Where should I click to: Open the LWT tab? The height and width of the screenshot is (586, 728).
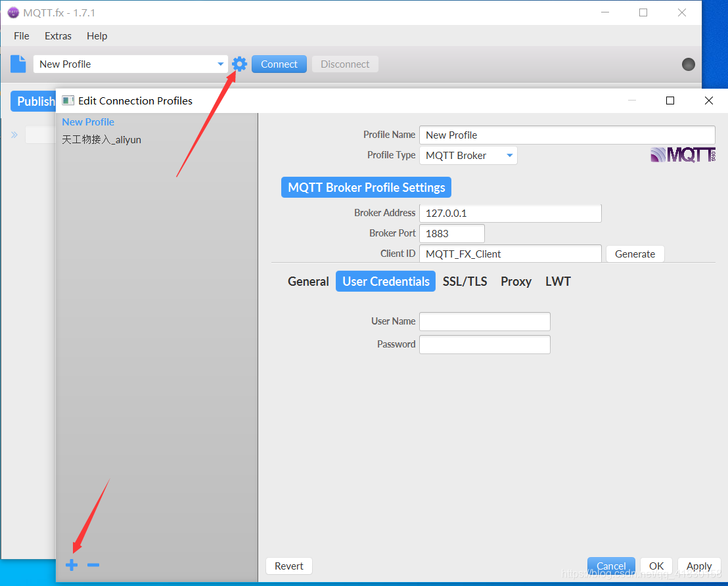(x=558, y=281)
